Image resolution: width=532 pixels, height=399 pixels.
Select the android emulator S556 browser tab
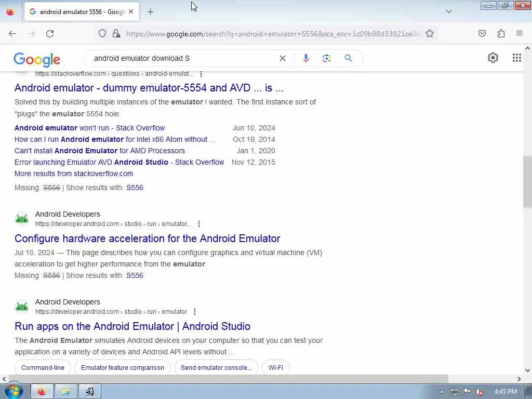coord(82,12)
